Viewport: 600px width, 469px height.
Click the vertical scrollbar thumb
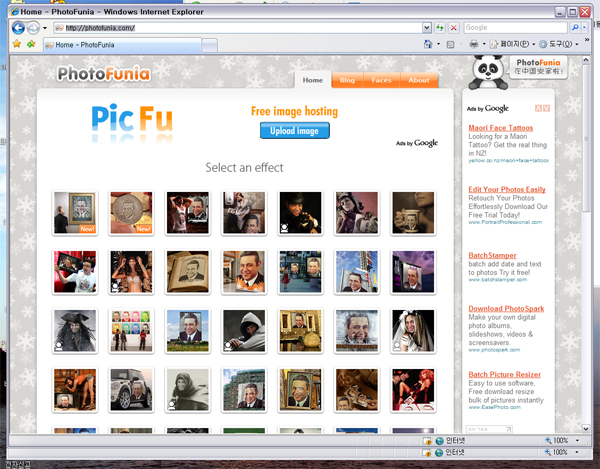click(586, 138)
